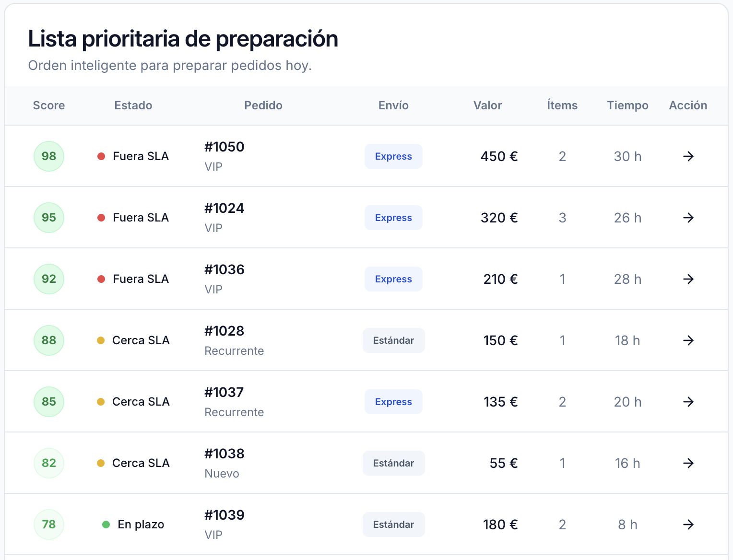
Task: Click the Express badge on order #1036
Action: click(393, 279)
